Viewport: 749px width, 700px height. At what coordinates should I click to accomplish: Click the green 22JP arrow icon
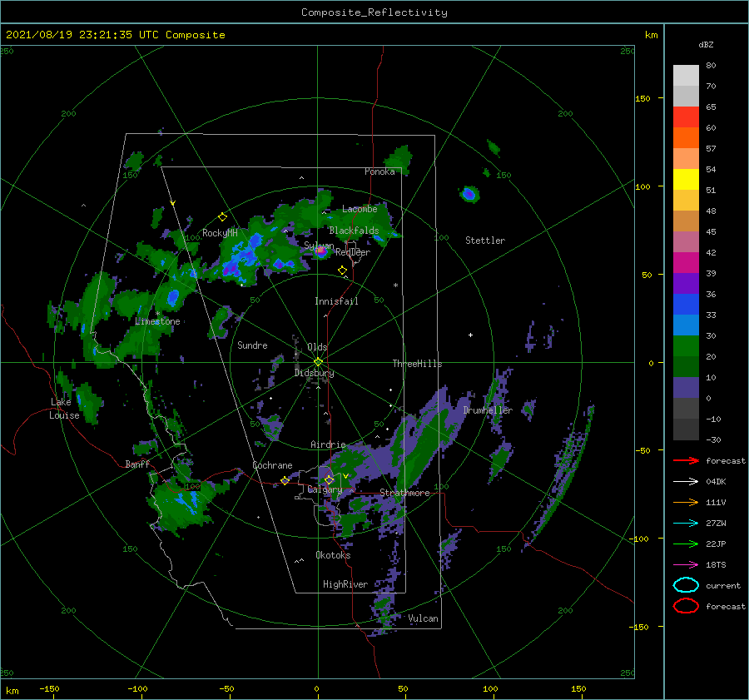coord(686,544)
